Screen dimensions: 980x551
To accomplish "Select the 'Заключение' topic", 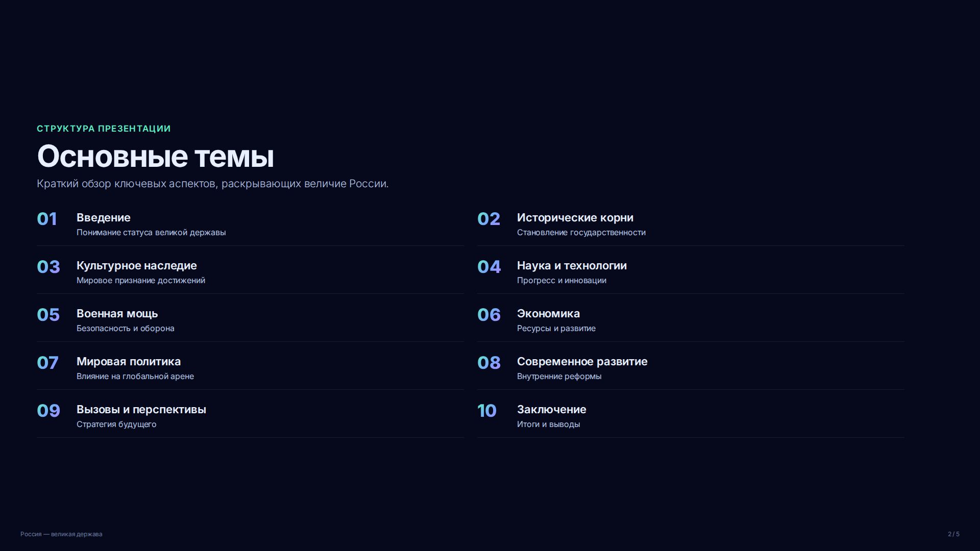I will pyautogui.click(x=551, y=410).
